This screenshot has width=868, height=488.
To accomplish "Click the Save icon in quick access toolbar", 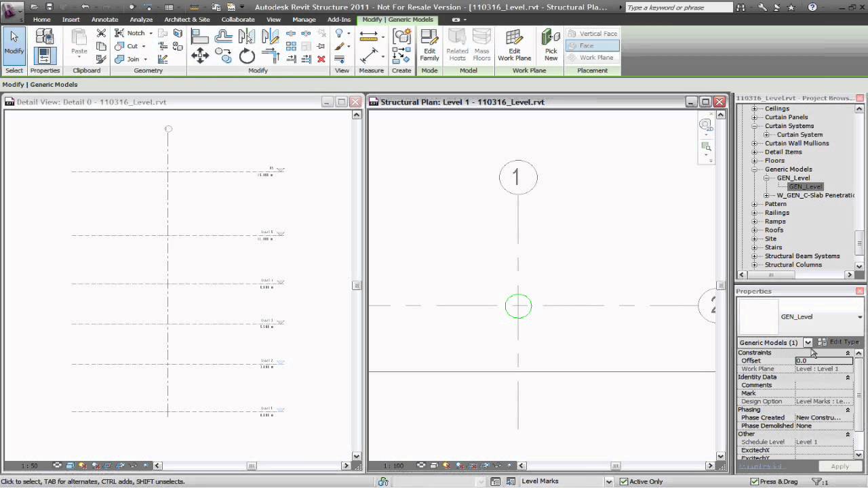I will pos(49,7).
